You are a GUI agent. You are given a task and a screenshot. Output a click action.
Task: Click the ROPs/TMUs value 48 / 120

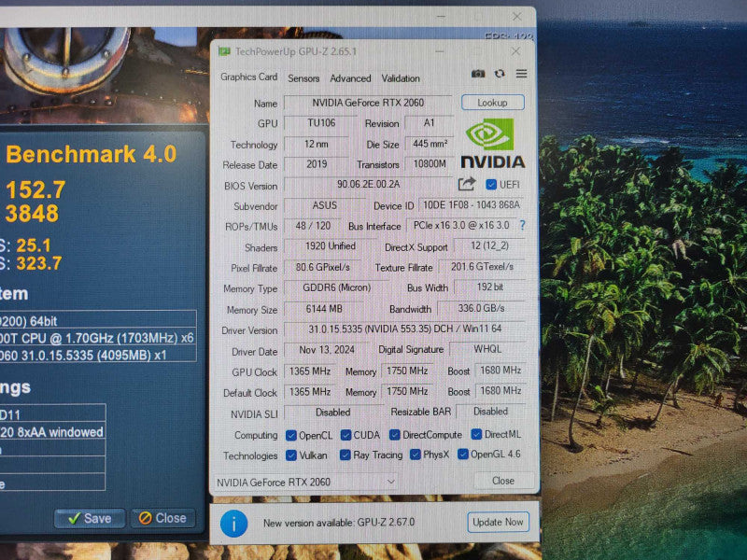pos(313,226)
